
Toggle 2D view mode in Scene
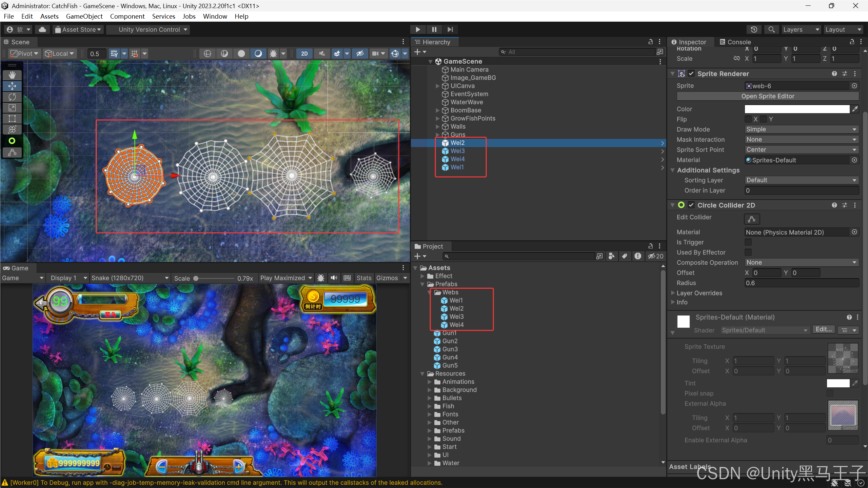304,54
